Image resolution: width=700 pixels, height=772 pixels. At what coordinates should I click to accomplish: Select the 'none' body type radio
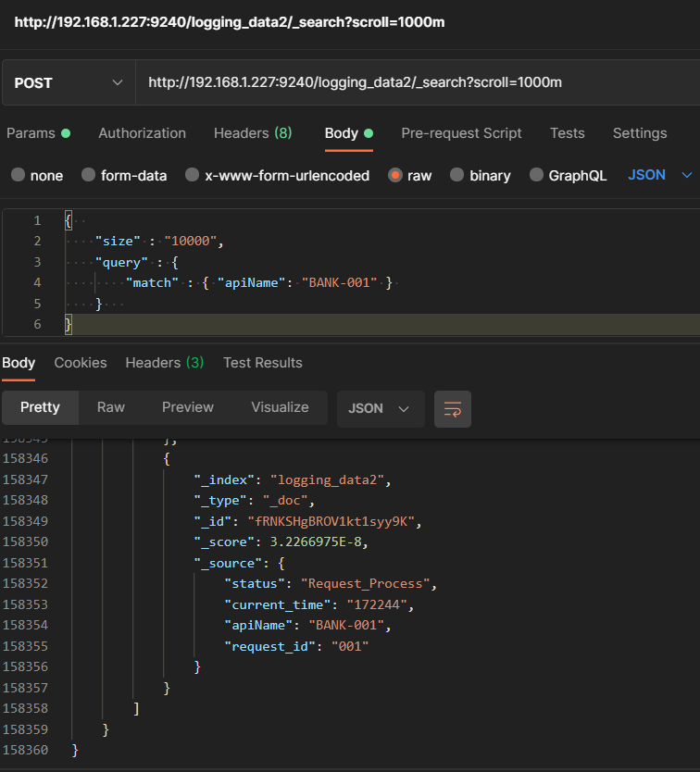pos(18,175)
